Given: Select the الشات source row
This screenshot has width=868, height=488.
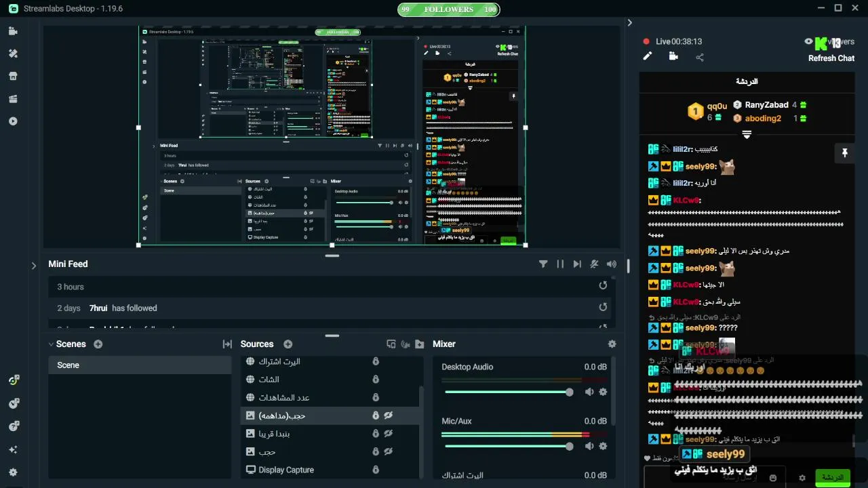Looking at the screenshot, I should pyautogui.click(x=330, y=380).
